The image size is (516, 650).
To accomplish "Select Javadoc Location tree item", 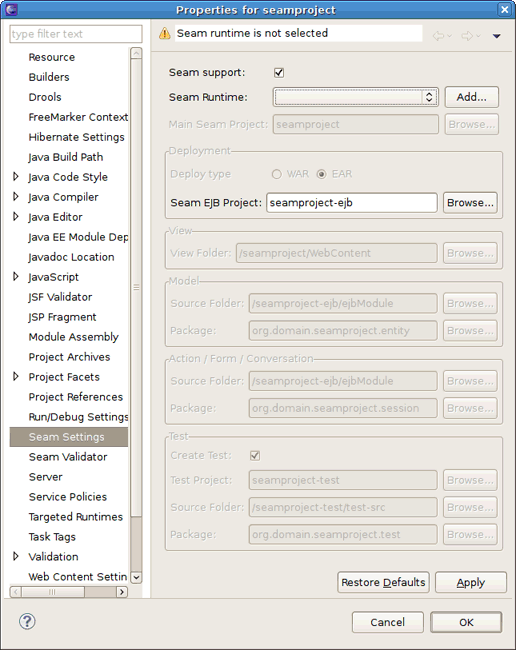I will pyautogui.click(x=71, y=257).
